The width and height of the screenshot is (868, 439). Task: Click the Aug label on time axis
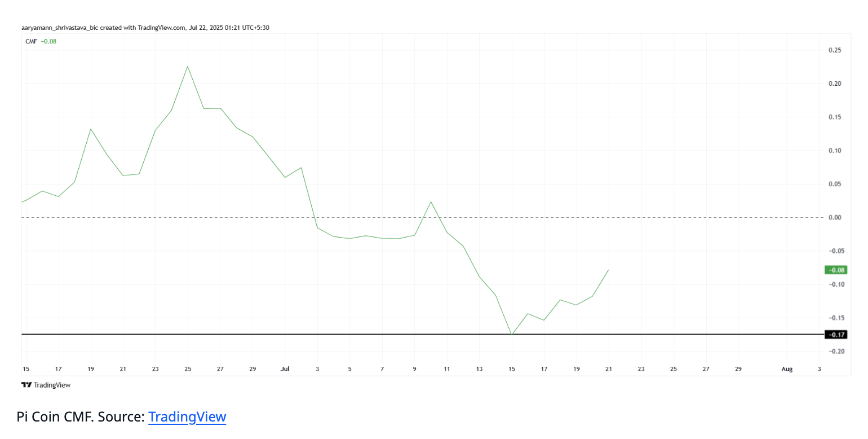coord(787,369)
